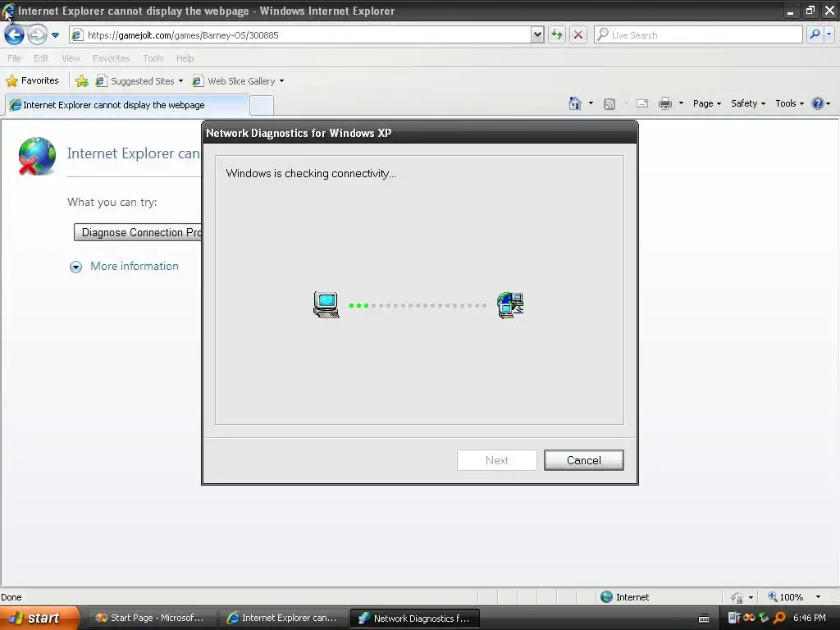Switch to Internet Explorer taskbar button
The width and height of the screenshot is (840, 630).
point(283,619)
